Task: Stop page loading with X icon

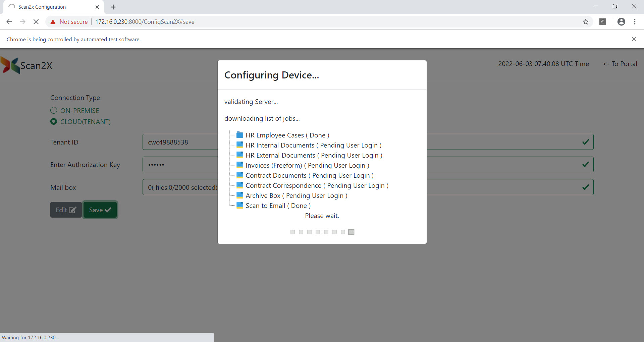Action: tap(36, 22)
